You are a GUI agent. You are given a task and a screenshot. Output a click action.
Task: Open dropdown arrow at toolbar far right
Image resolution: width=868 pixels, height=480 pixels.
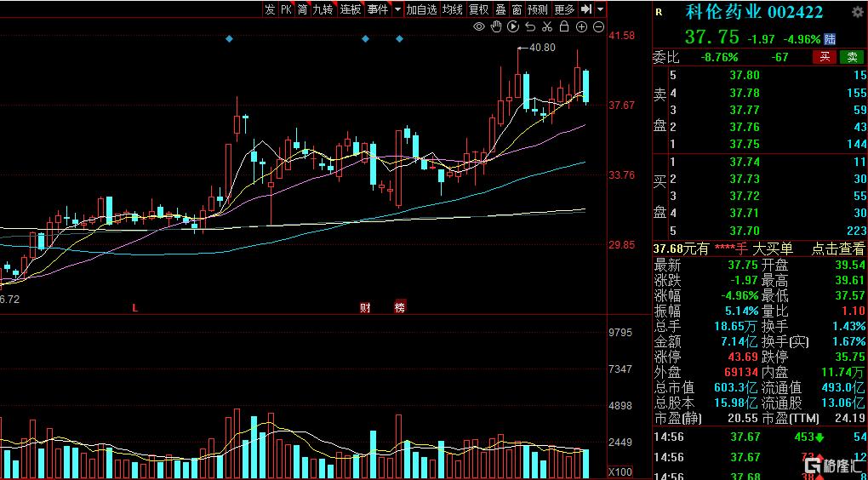point(601,9)
